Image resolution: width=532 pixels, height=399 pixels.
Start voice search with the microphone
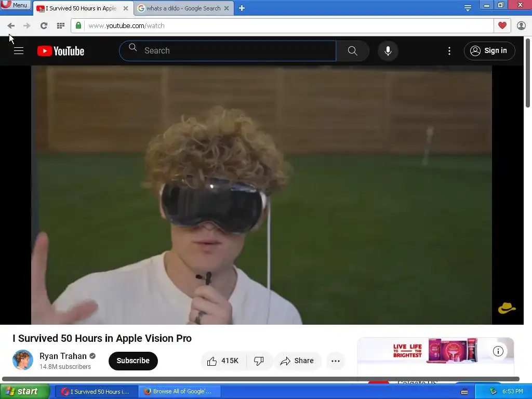click(388, 51)
